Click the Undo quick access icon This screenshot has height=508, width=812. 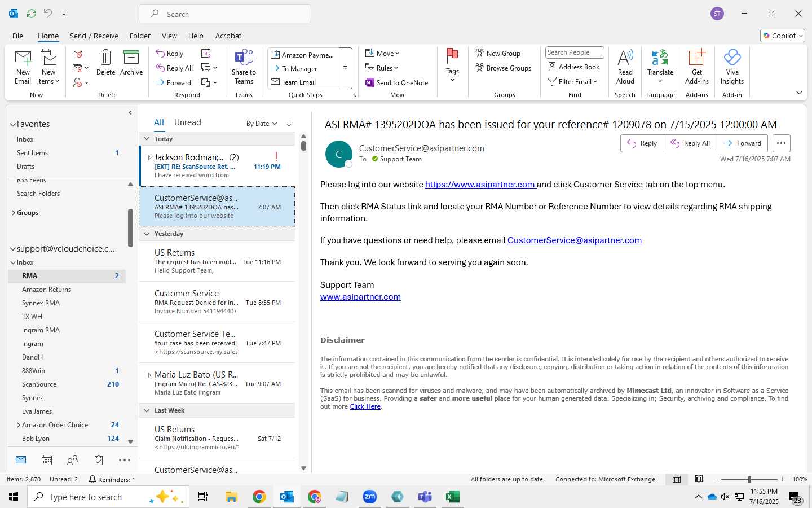[48, 13]
